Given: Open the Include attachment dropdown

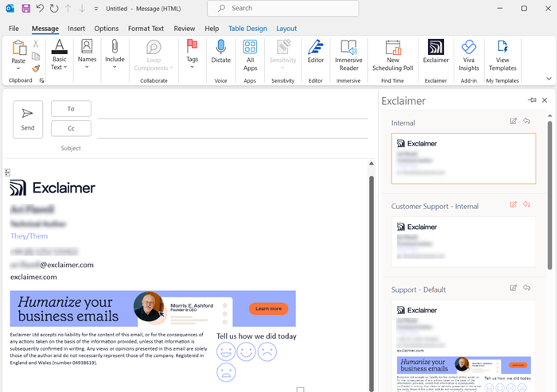Looking at the screenshot, I should 115,54.
